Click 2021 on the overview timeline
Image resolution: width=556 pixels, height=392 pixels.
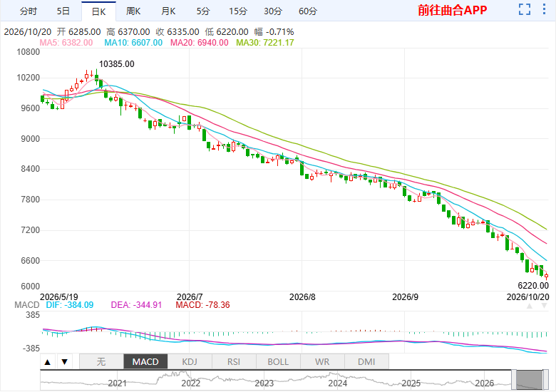tap(118, 383)
